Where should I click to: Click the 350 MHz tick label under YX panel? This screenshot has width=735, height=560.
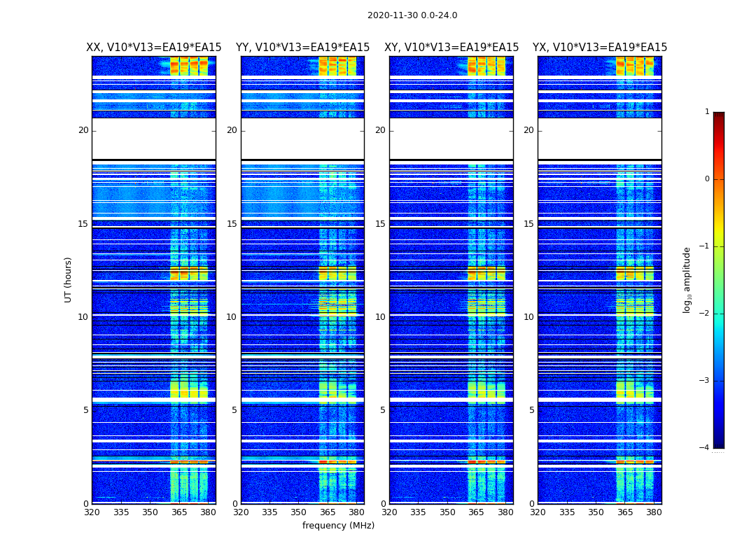[596, 512]
